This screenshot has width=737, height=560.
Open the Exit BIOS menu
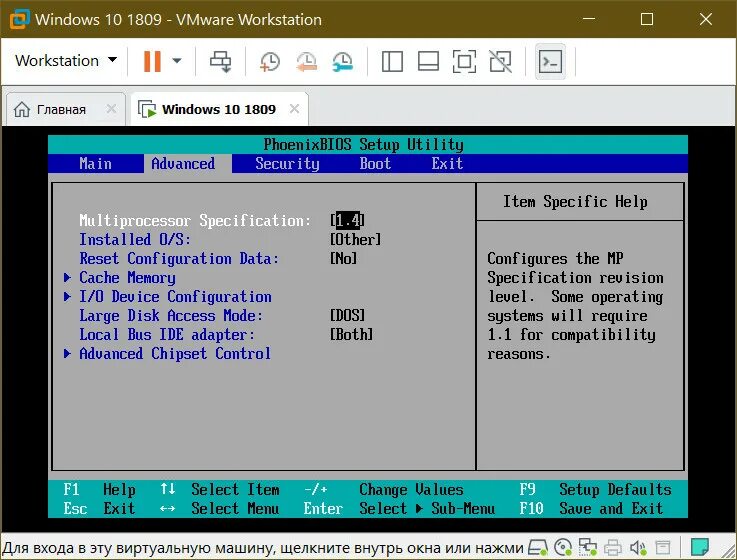tap(447, 164)
